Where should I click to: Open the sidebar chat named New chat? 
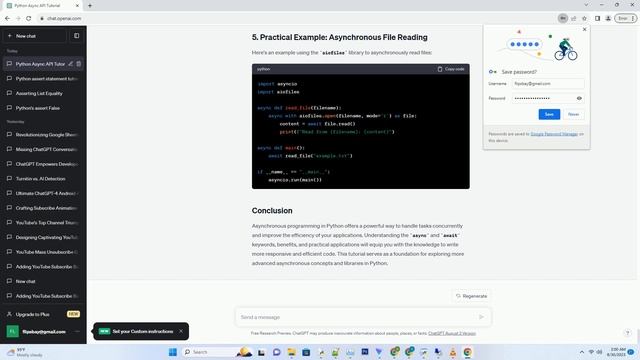[43, 281]
